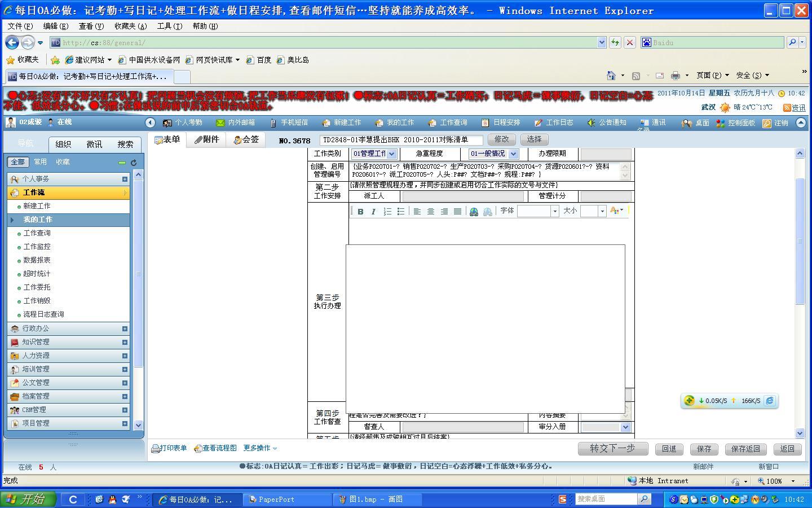Switch to the 会签 tab
The width and height of the screenshot is (812, 508).
246,140
